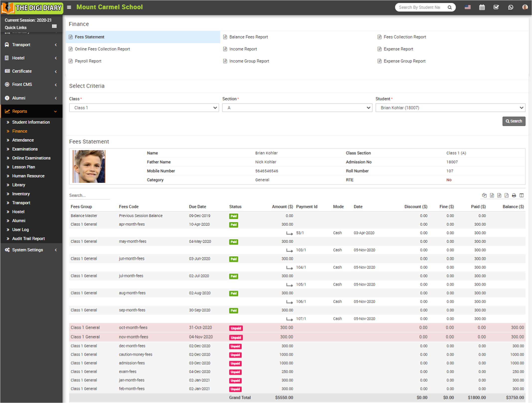Open calendar icon in top bar
This screenshot has width=532, height=403.
pos(482,7)
